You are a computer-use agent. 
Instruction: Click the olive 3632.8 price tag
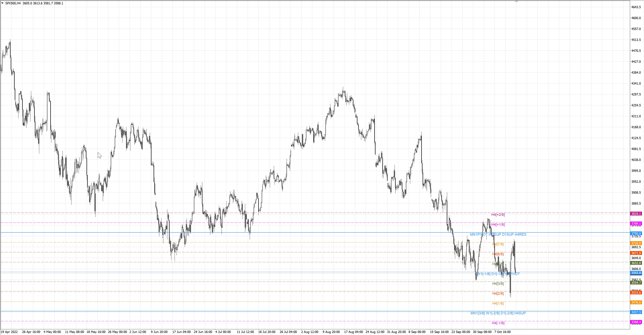(x=636, y=263)
